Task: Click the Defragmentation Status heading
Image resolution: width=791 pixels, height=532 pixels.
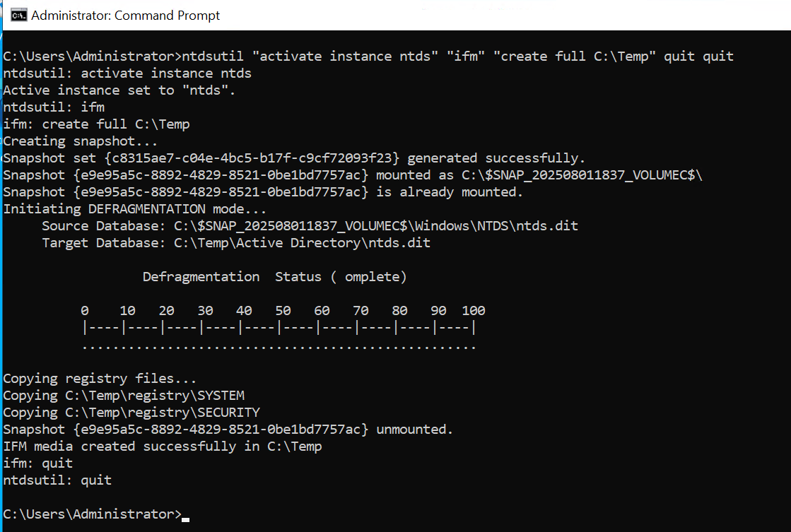Action: point(274,277)
